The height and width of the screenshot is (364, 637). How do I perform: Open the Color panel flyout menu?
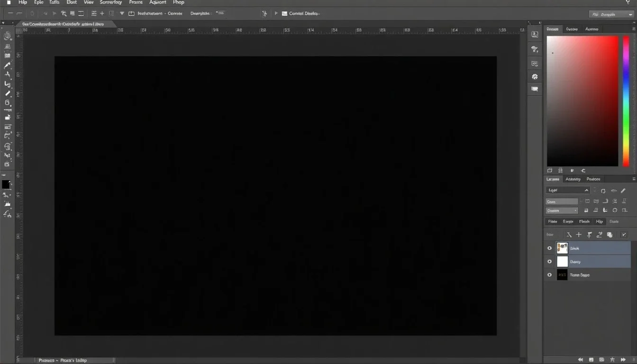coord(634,29)
